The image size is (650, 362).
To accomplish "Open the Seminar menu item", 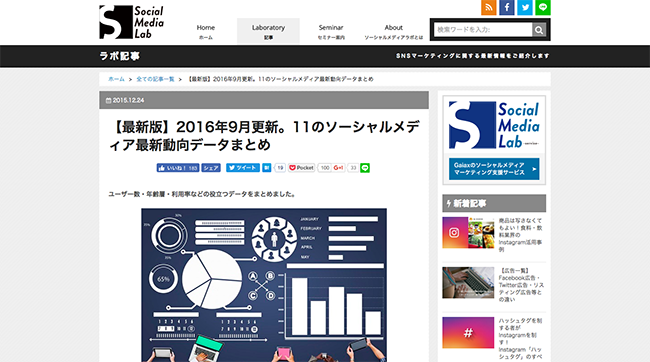I will 331,31.
